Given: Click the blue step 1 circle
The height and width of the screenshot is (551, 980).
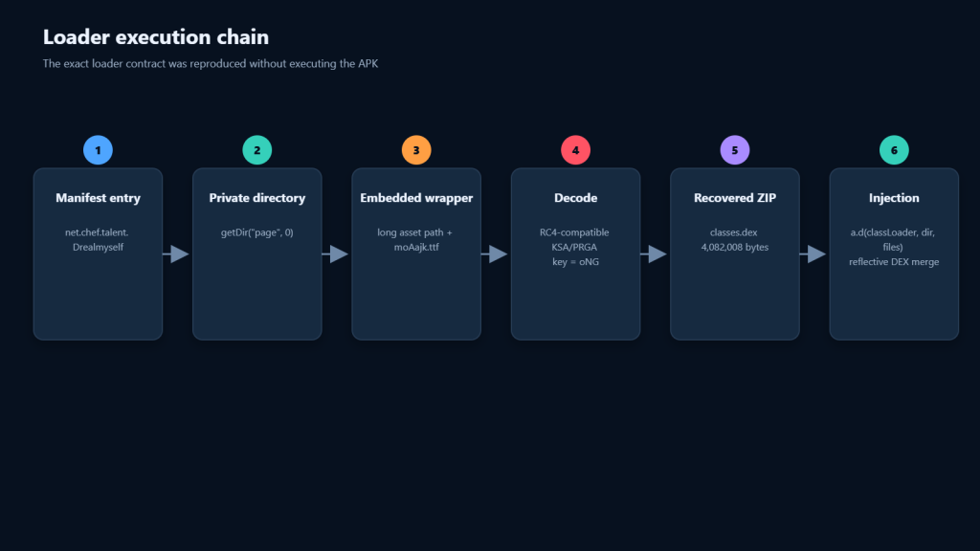Looking at the screenshot, I should [x=99, y=150].
